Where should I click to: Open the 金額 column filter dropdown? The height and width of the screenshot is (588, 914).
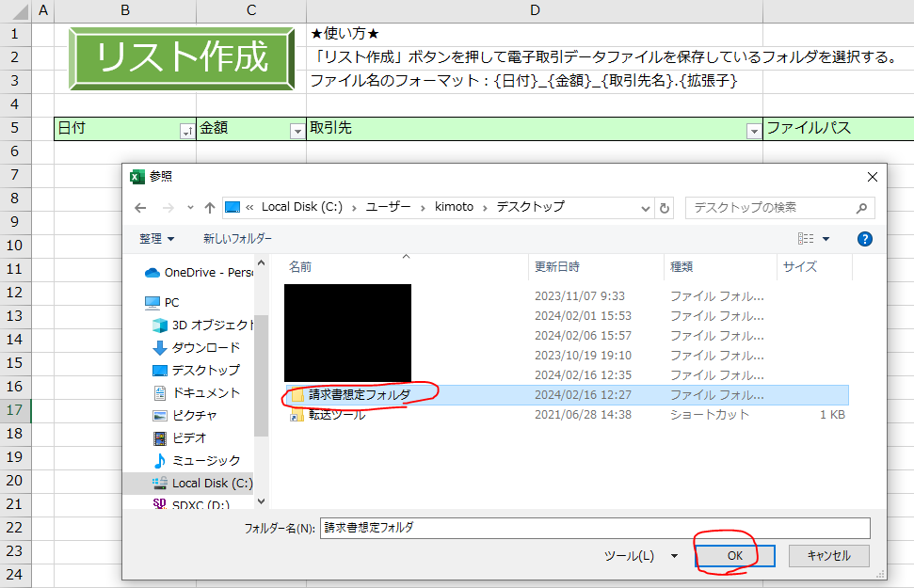coord(297,132)
